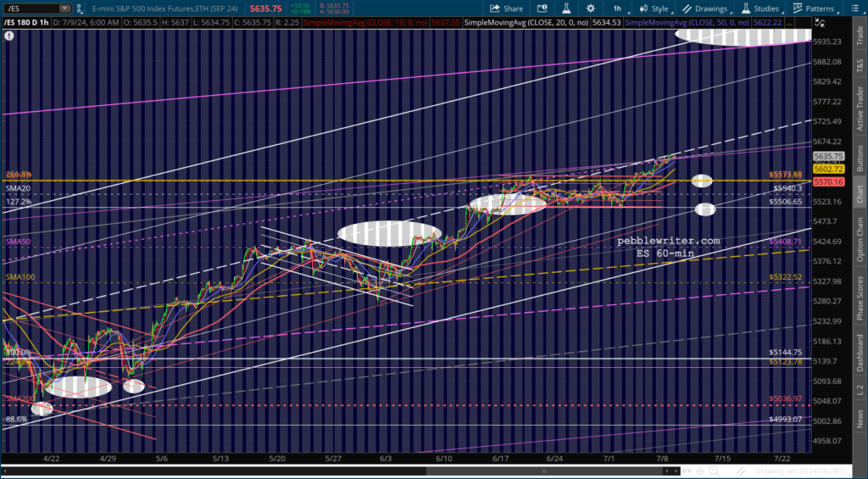Click the list menu icon at top right

(x=857, y=8)
